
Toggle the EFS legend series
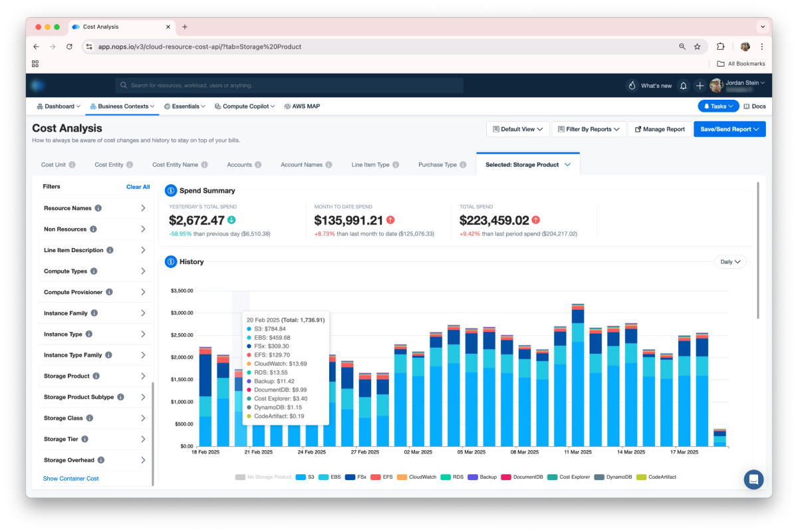pos(381,477)
